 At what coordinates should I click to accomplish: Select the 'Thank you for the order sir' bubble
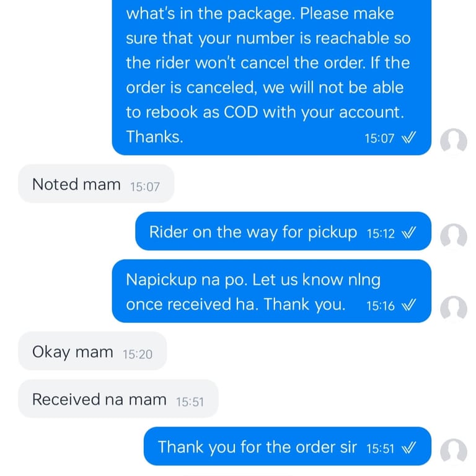point(288,446)
